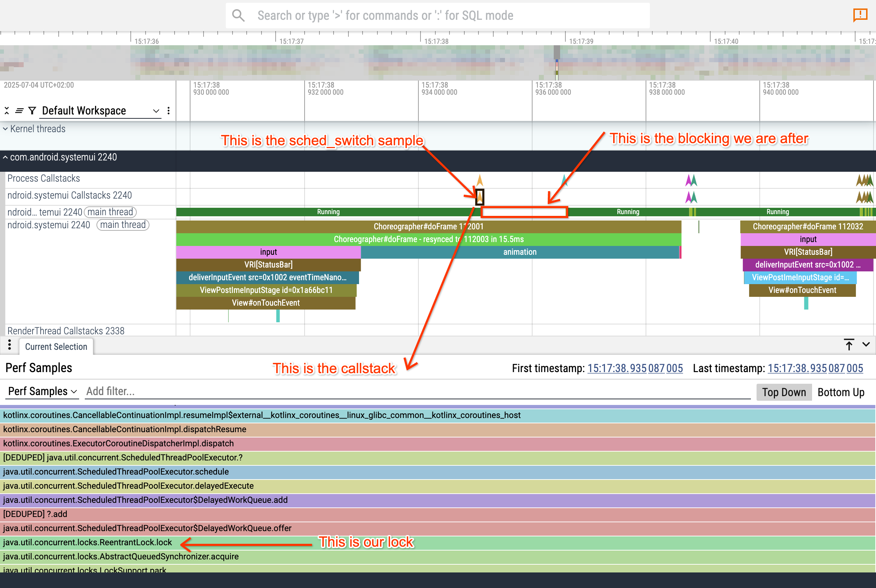
Task: Open the details panel three-dot menu icon
Action: (10, 345)
